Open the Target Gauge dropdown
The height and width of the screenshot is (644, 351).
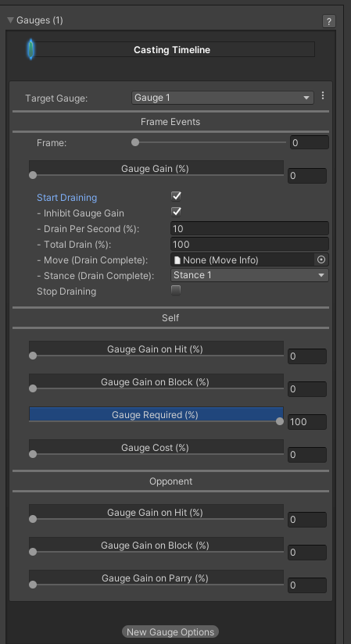click(222, 98)
